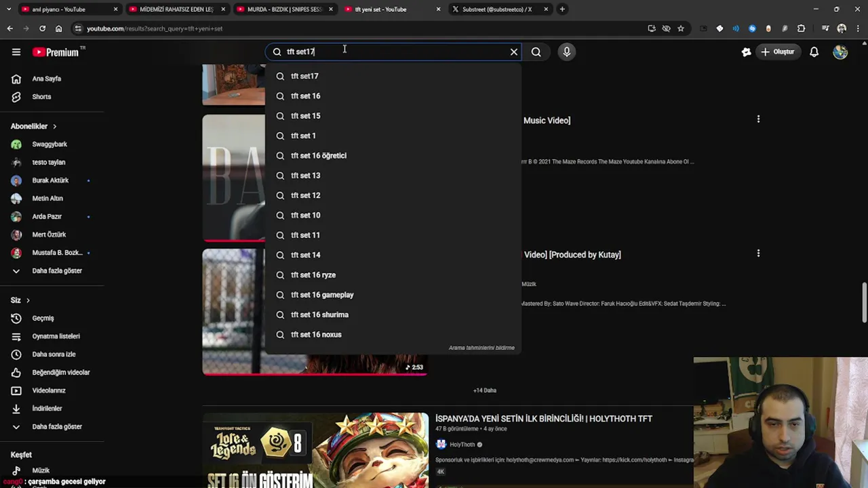868x488 pixels.
Task: Select suggestion "tft set 16 ryze"
Action: click(x=393, y=274)
